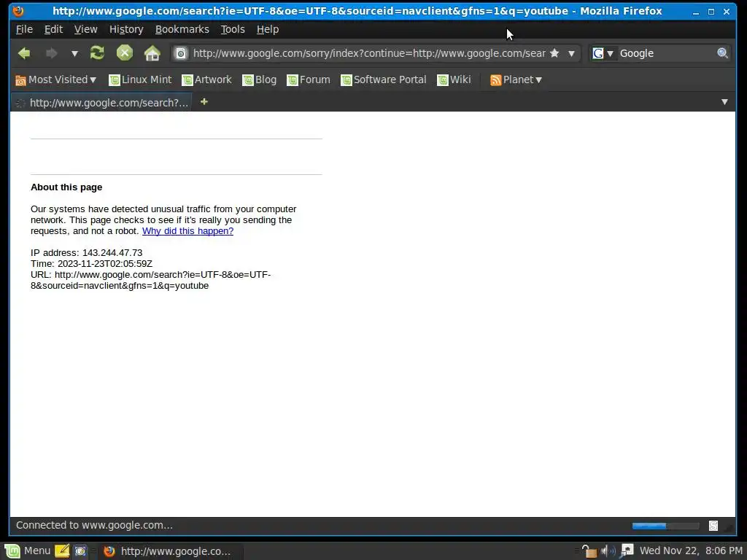Open the Edit menu
Viewport: 747px width, 560px height.
tap(53, 29)
